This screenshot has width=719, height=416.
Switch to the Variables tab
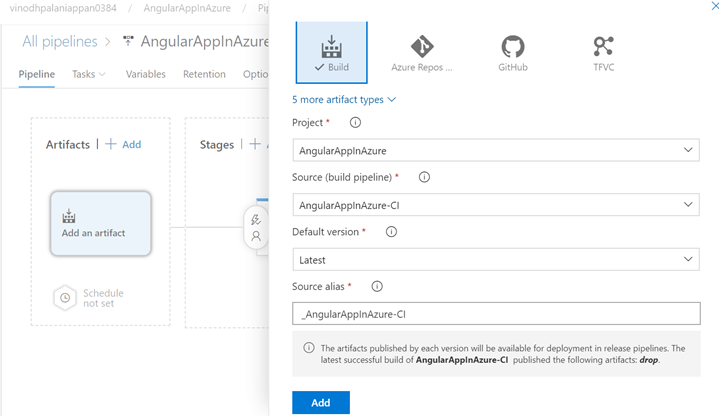[145, 74]
